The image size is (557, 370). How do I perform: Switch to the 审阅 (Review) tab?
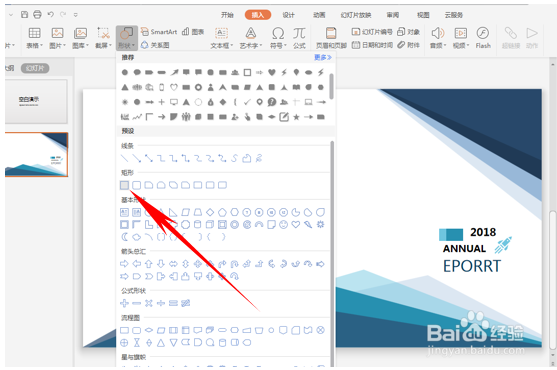[393, 15]
